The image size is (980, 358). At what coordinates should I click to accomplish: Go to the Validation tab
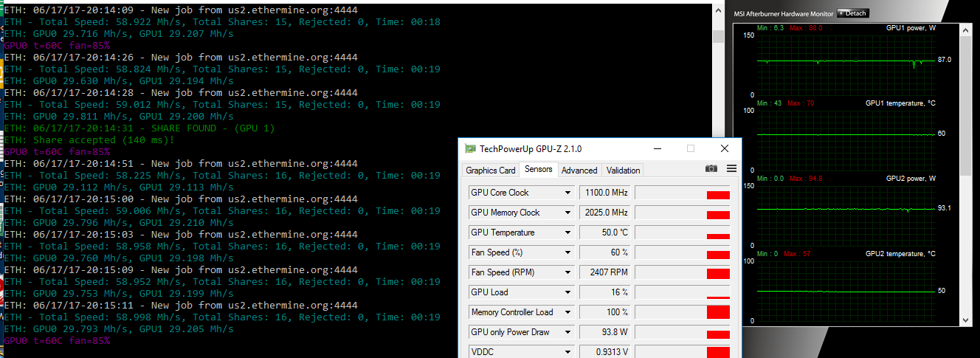click(623, 170)
